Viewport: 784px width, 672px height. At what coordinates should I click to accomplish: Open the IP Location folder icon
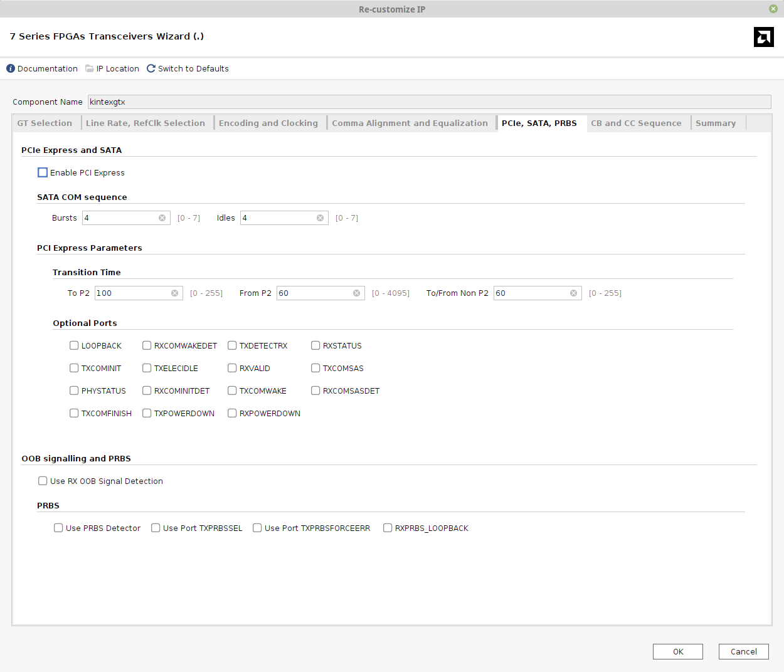pos(88,68)
